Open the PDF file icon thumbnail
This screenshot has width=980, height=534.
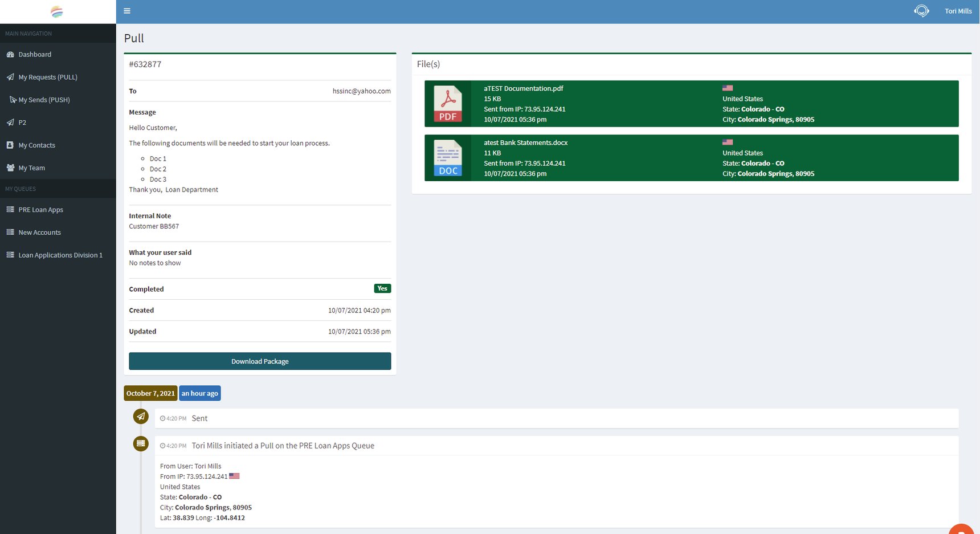tap(448, 104)
